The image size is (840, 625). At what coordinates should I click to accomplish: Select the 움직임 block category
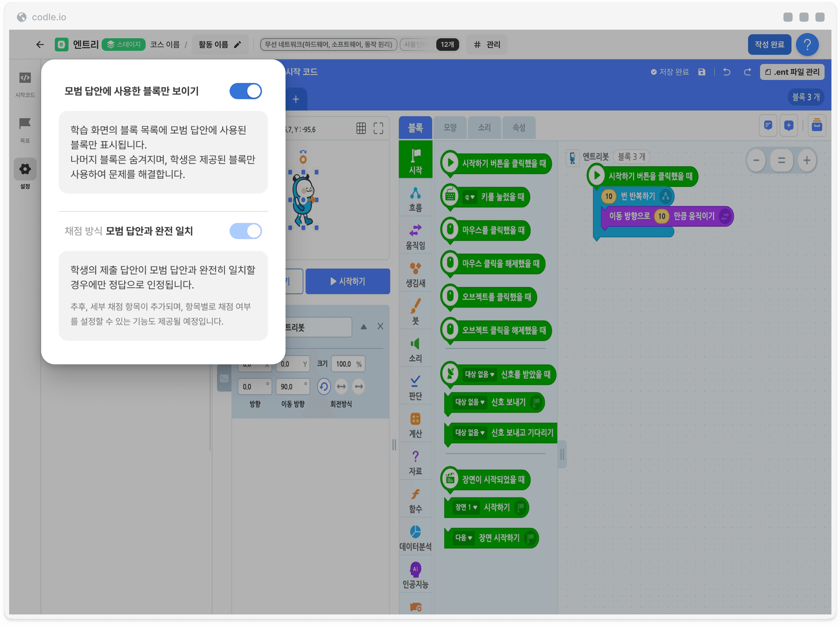(x=415, y=236)
